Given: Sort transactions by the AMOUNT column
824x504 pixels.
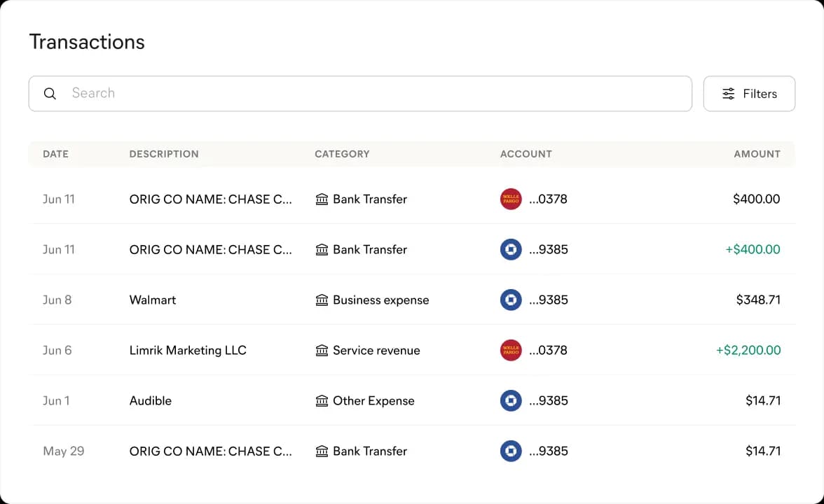Looking at the screenshot, I should (x=757, y=154).
